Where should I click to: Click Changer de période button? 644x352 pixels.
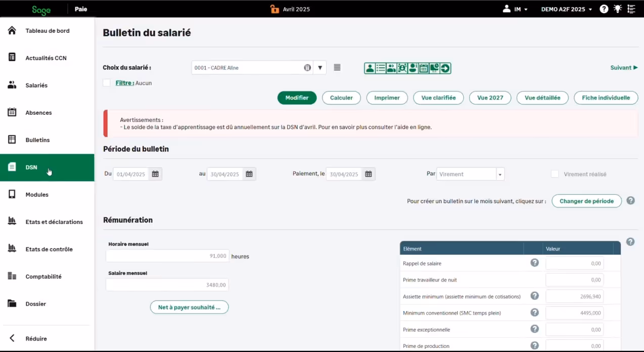586,201
